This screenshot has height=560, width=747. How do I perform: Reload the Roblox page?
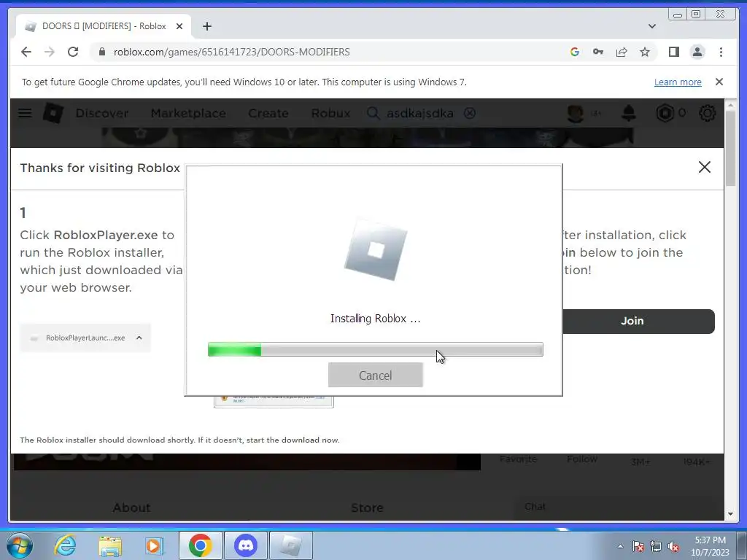pos(73,52)
